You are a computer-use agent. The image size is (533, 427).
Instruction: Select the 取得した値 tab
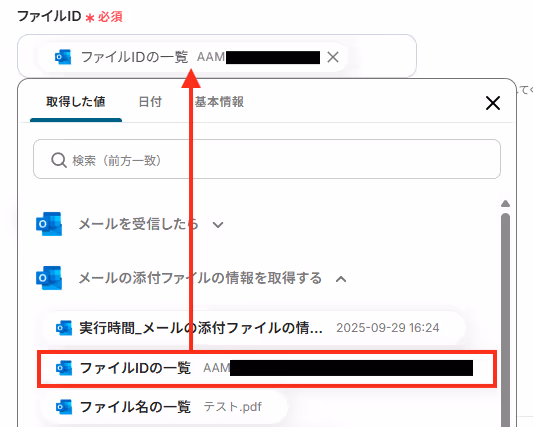(x=76, y=102)
